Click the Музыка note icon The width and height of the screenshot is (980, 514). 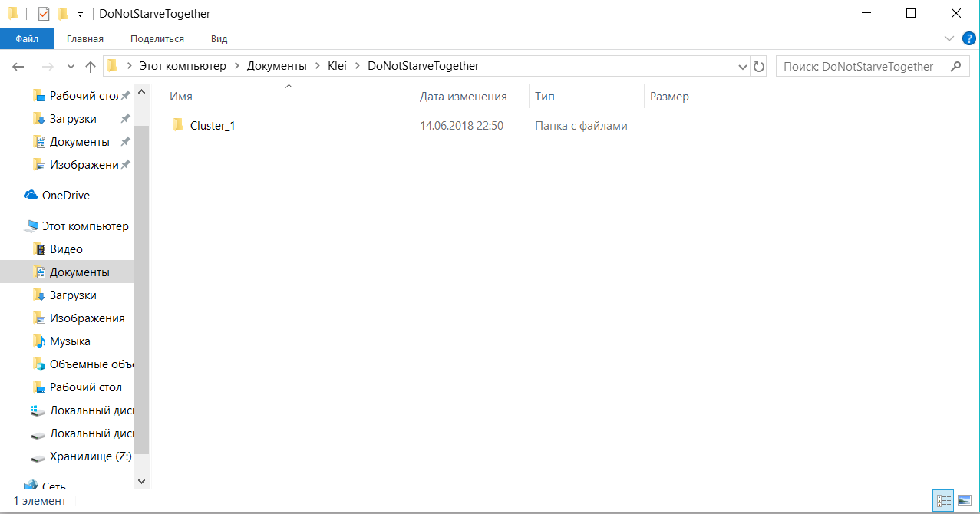tap(39, 341)
